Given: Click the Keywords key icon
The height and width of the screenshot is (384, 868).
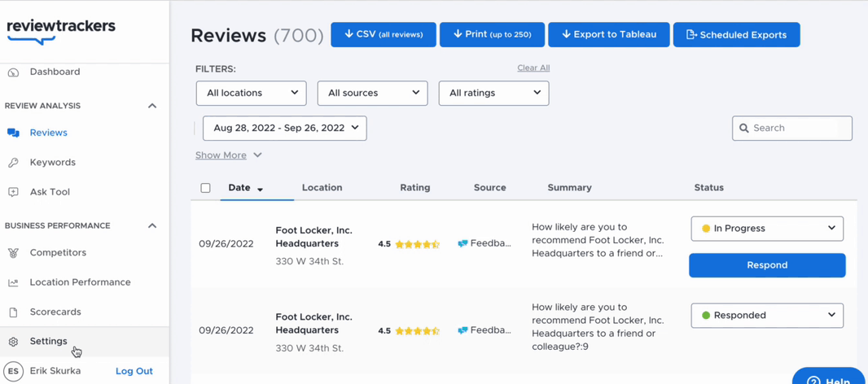Looking at the screenshot, I should (13, 163).
